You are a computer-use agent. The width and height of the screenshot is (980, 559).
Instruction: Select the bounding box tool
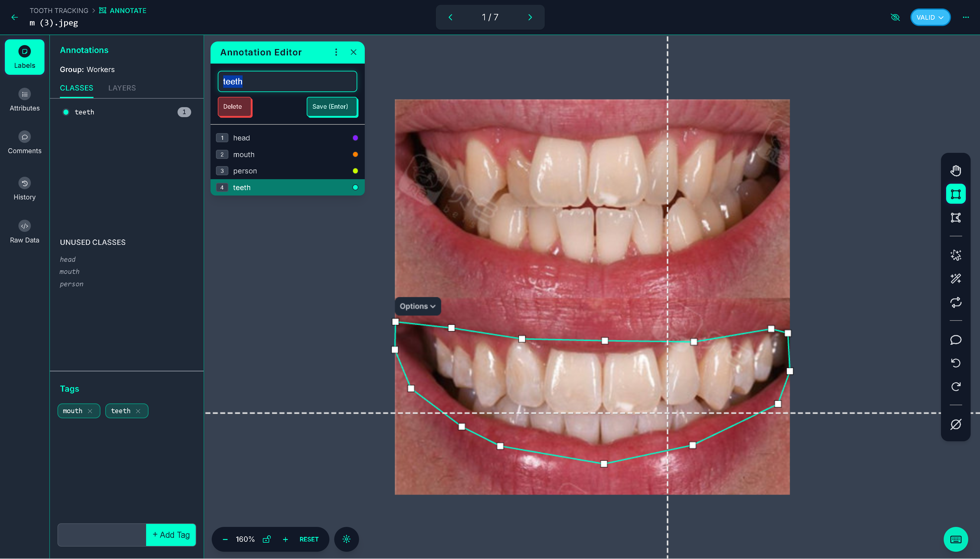pos(955,194)
